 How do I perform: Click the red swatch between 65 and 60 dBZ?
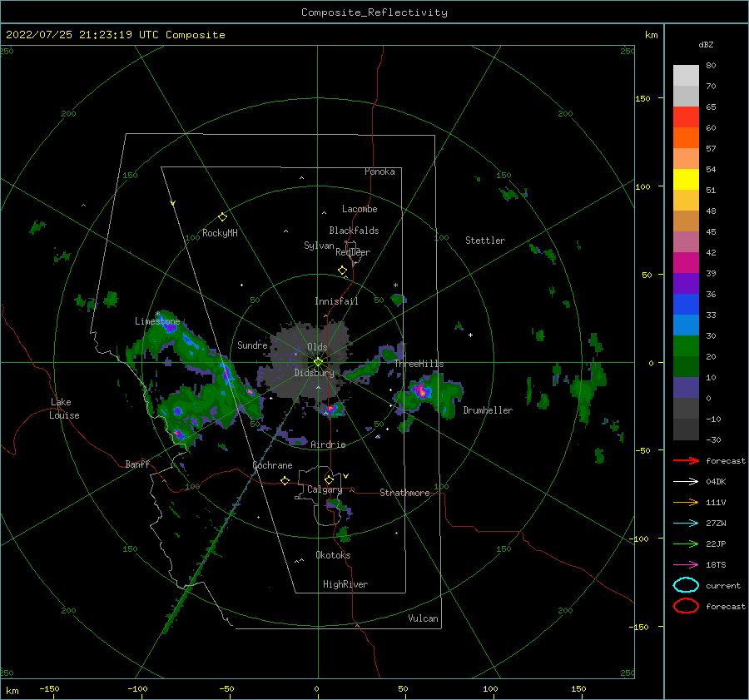click(686, 117)
